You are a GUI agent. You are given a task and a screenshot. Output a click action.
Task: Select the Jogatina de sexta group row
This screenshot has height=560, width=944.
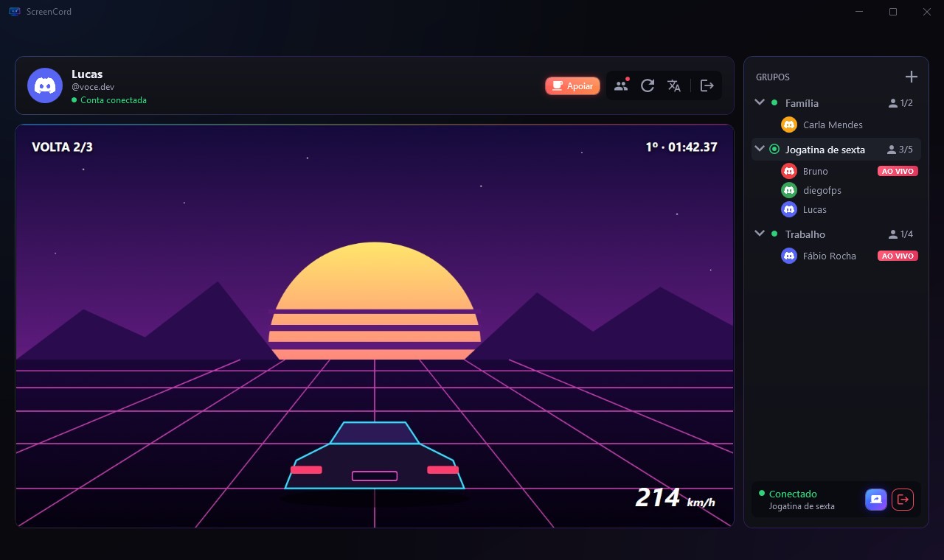click(x=836, y=150)
